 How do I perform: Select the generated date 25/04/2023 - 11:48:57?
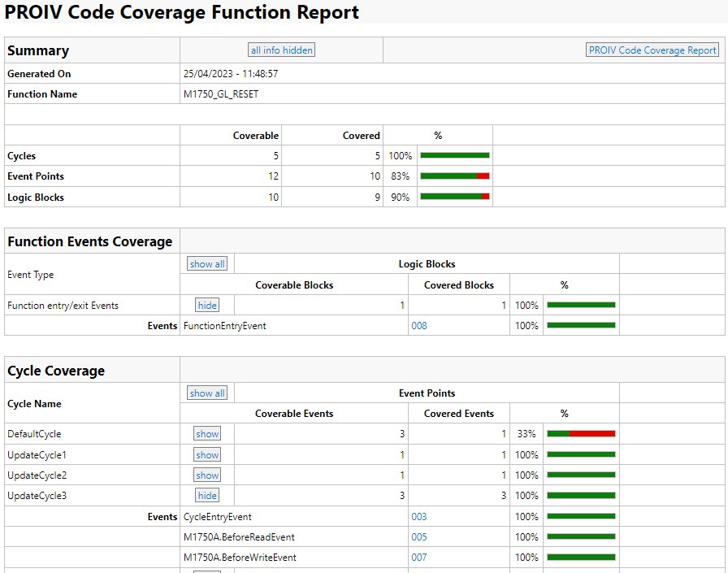(231, 74)
